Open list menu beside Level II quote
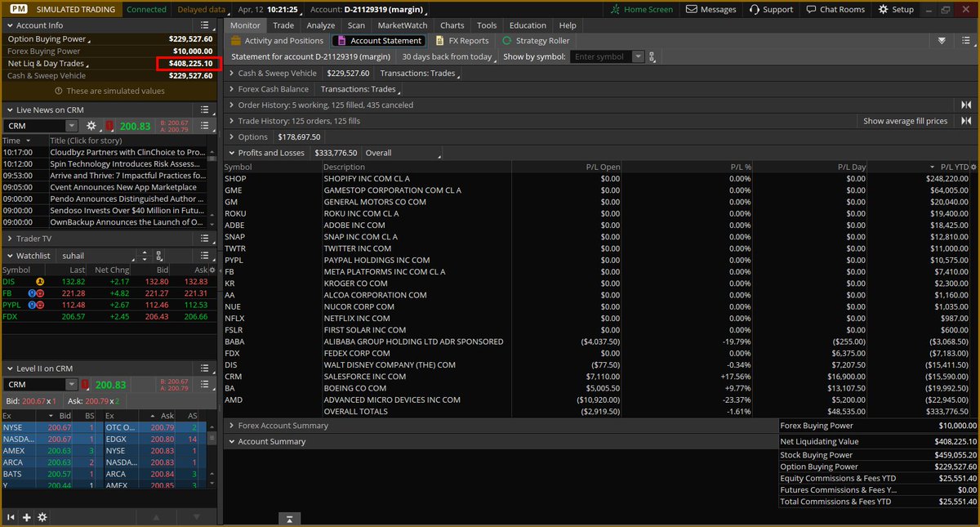 point(205,384)
